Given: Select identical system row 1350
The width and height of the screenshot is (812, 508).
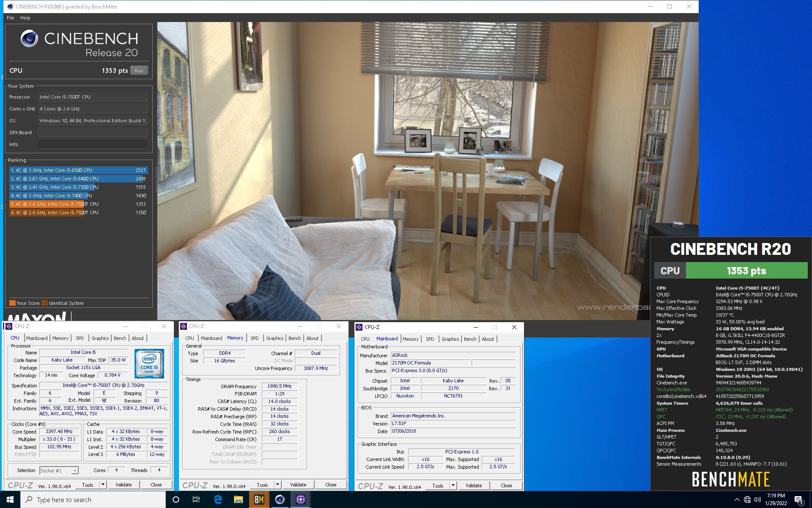Looking at the screenshot, I should pyautogui.click(x=78, y=213).
